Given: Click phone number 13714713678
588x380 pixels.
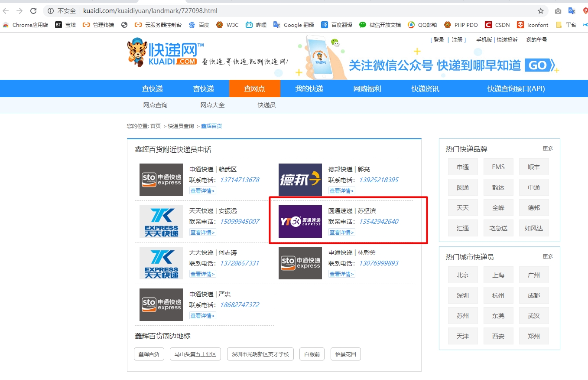Looking at the screenshot, I should (239, 180).
